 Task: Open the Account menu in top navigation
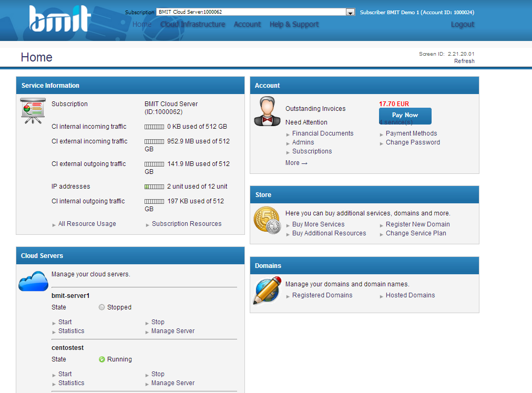click(x=248, y=24)
